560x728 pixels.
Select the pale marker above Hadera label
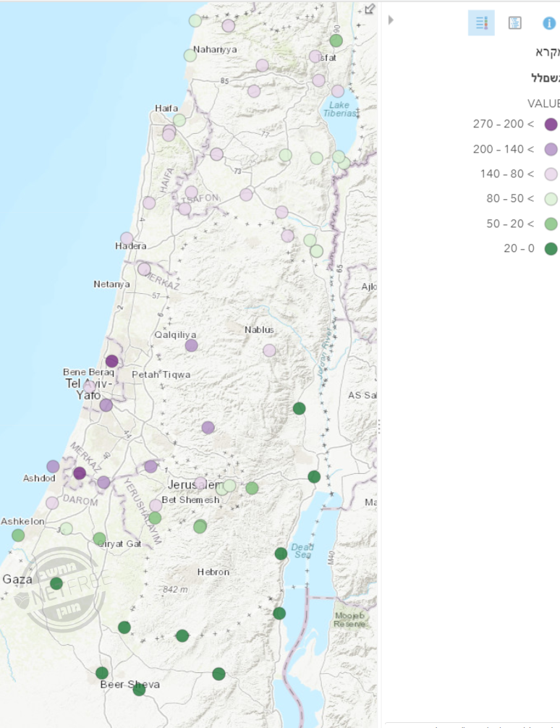point(127,238)
